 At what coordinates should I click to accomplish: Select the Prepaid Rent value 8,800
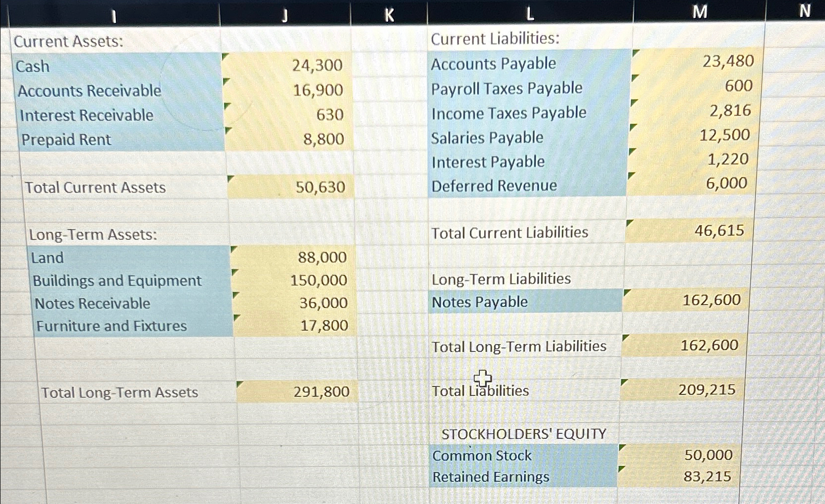[289, 139]
